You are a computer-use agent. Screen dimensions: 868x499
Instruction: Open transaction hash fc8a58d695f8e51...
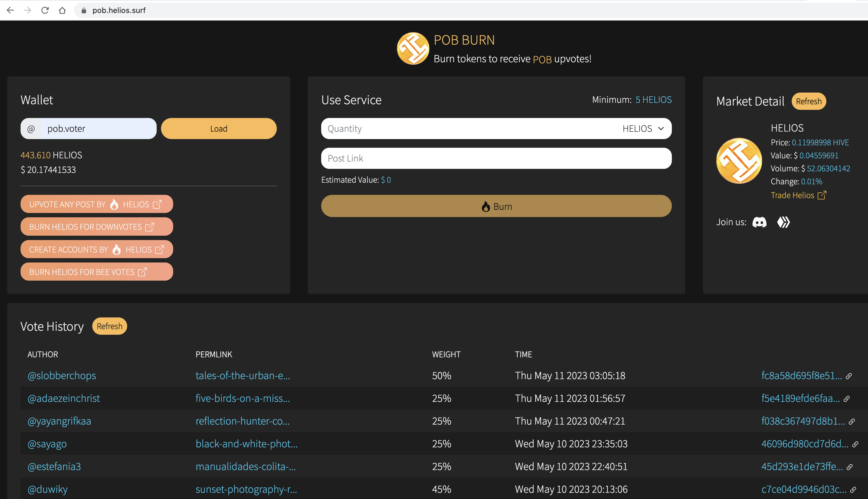(x=801, y=376)
